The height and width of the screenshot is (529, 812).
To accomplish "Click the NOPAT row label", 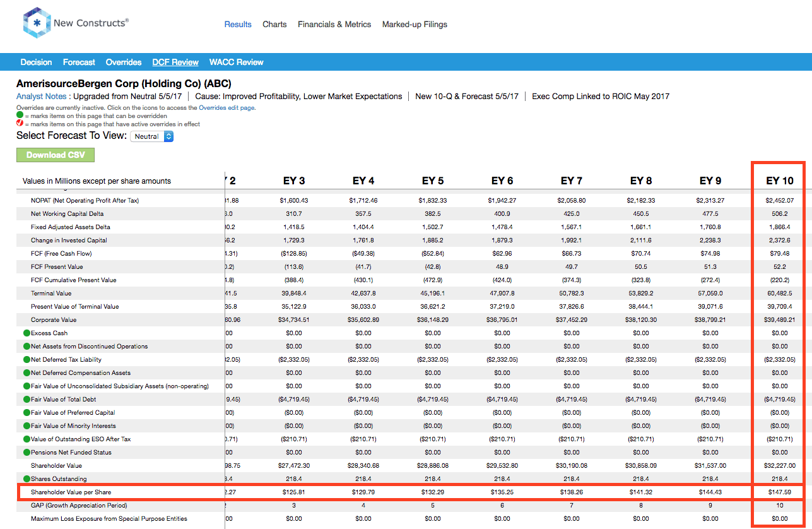I will [x=85, y=201].
